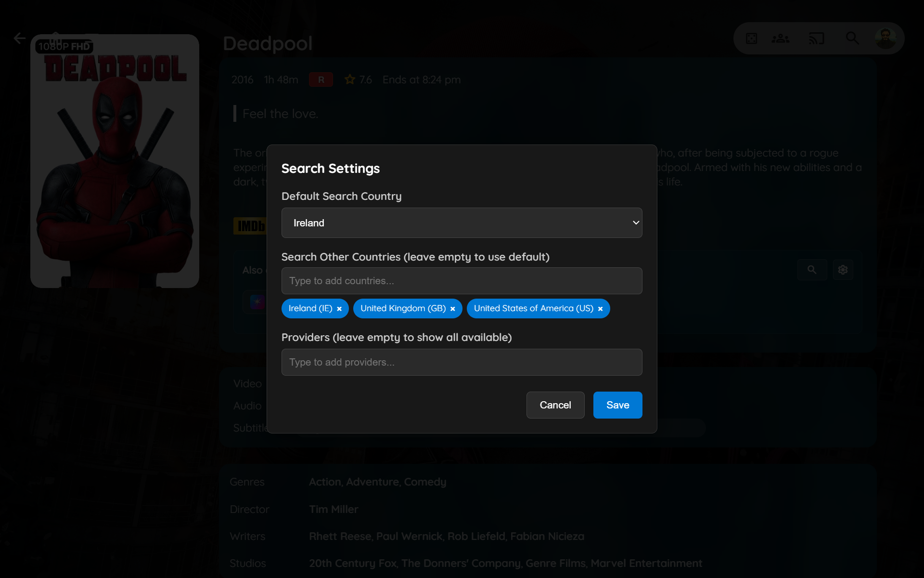Click the star rating 7.6
This screenshot has width=924, height=578.
click(x=359, y=80)
